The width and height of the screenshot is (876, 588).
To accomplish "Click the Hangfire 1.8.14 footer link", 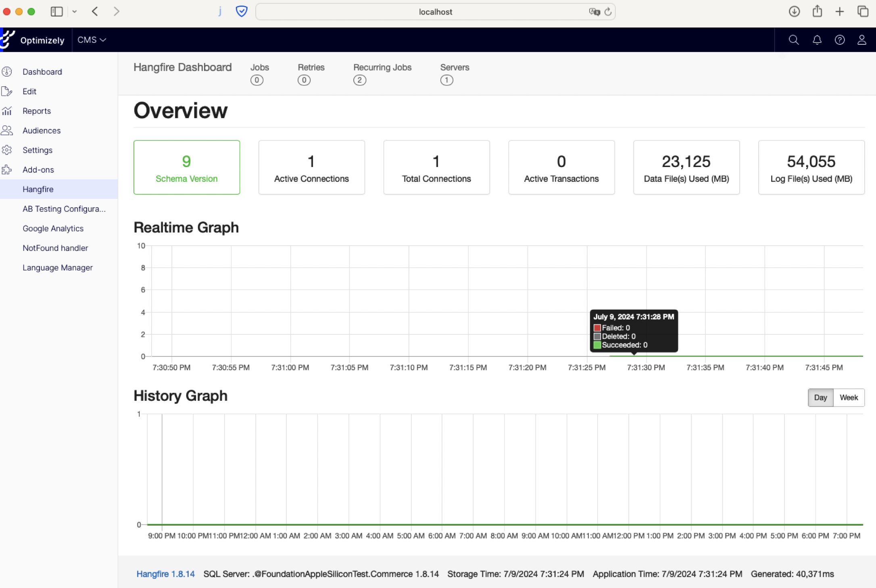I will click(165, 574).
